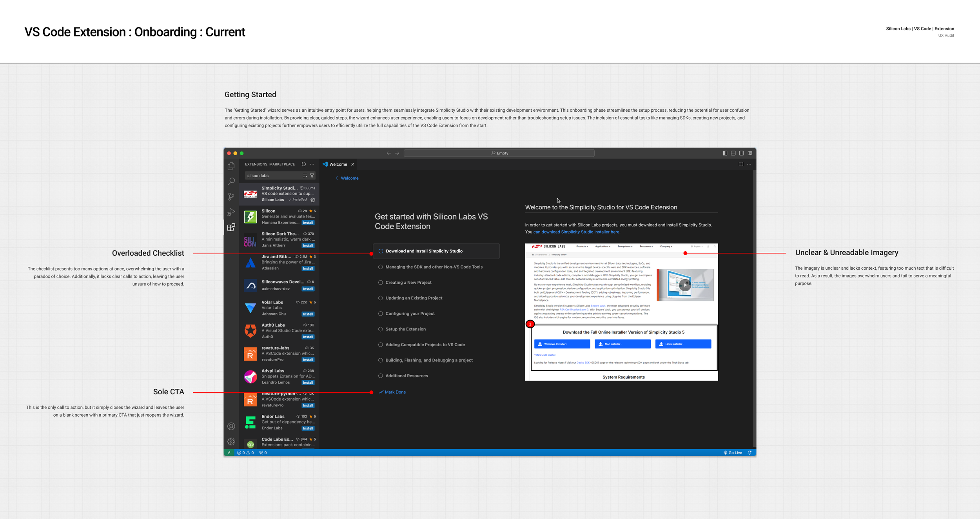Viewport: 980px width, 519px height.
Task: Open Simplicity Studio installer download link
Action: [x=576, y=232]
